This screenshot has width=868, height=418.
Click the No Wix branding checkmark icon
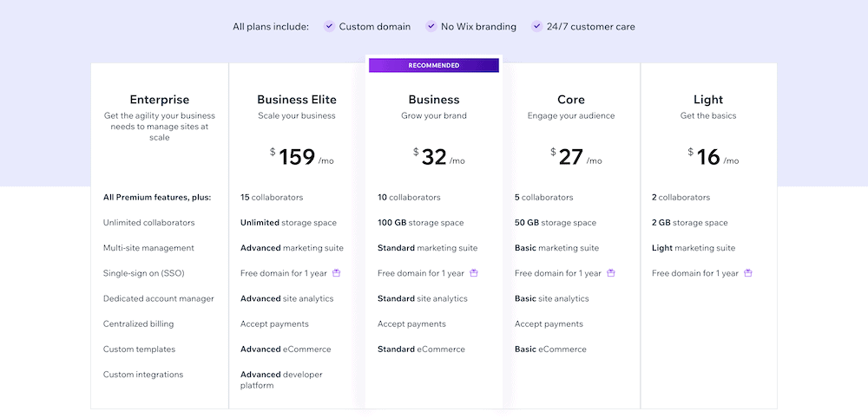(x=431, y=27)
